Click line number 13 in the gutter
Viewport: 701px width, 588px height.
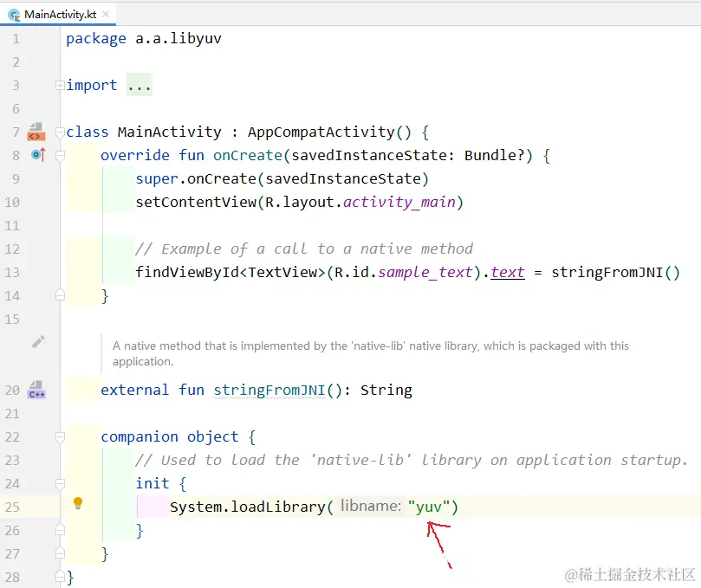coord(12,273)
